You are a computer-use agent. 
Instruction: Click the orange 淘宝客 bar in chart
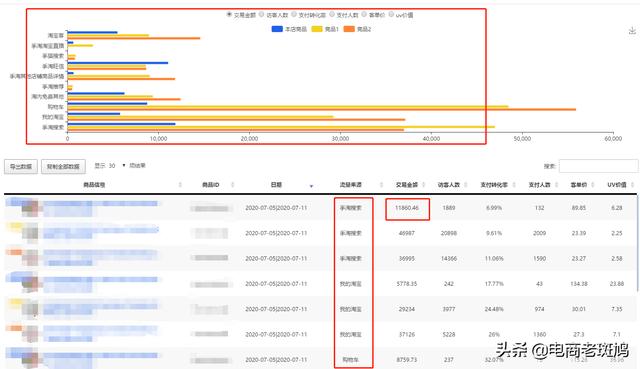click(134, 38)
